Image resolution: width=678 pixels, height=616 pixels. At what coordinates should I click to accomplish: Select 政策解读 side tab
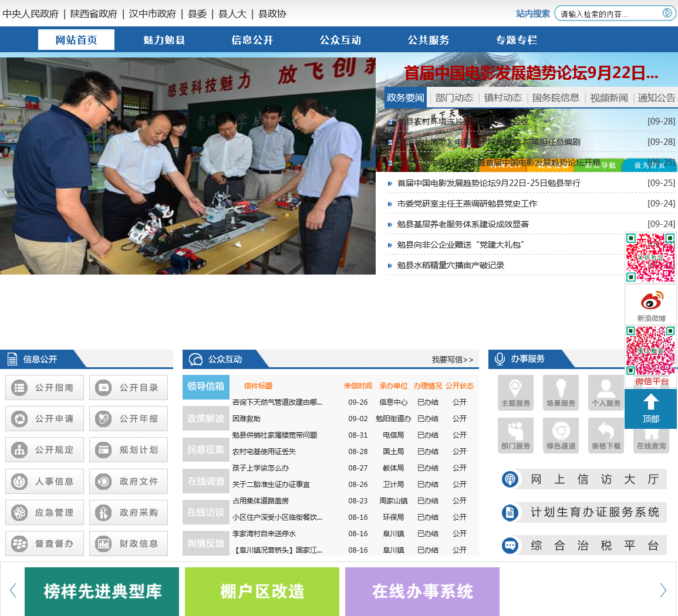click(x=206, y=418)
